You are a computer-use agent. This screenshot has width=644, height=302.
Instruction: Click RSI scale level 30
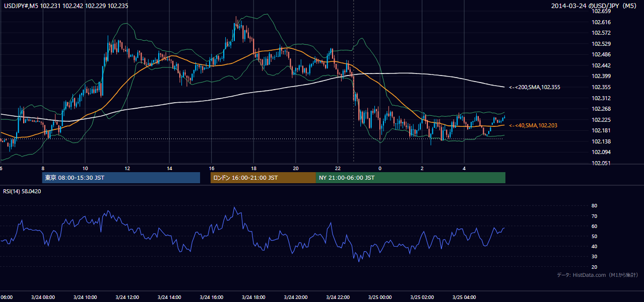pyautogui.click(x=595, y=257)
